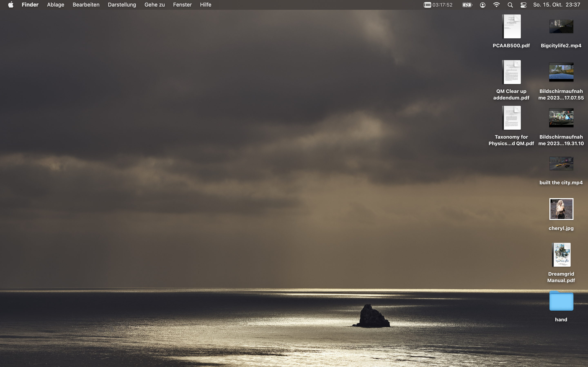Open the Apple menu
Image resolution: width=588 pixels, height=367 pixels.
(x=11, y=5)
